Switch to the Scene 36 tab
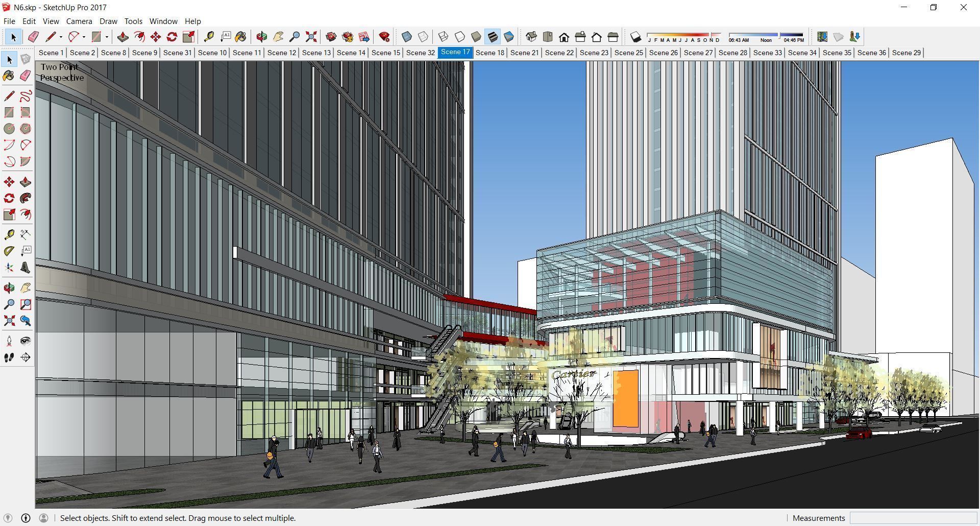Screen dimensions: 980x526 [x=872, y=53]
